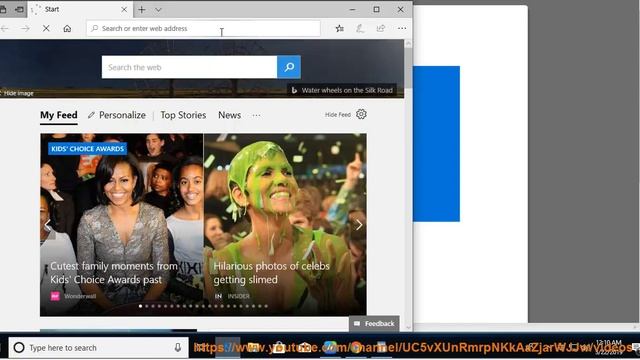
Task: Open a new tab with the plus
Action: click(x=142, y=9)
